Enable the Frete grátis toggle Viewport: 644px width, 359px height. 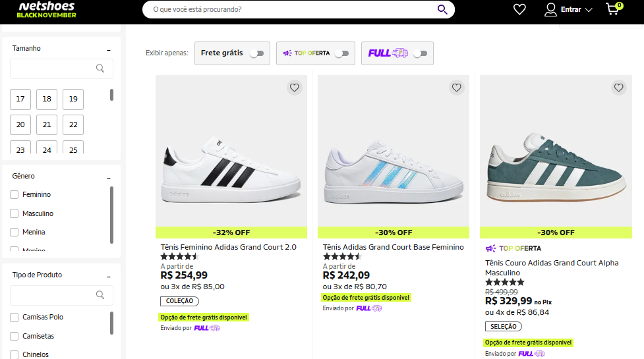(x=256, y=53)
